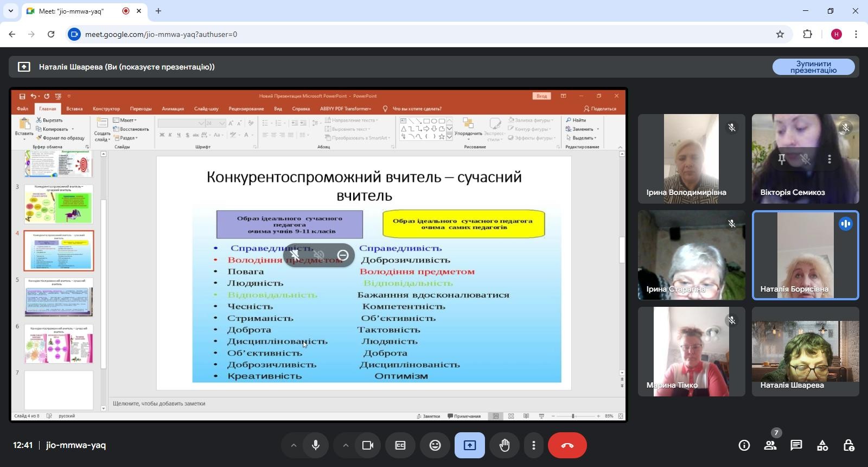The image size is (868, 467).
Task: Open Chrome three-dot menu
Action: tap(856, 34)
